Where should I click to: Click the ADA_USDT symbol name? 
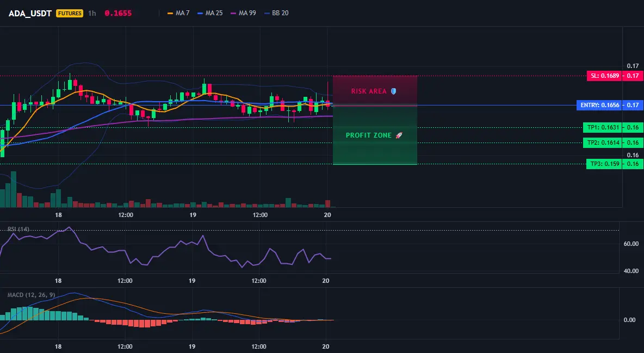[x=30, y=13]
